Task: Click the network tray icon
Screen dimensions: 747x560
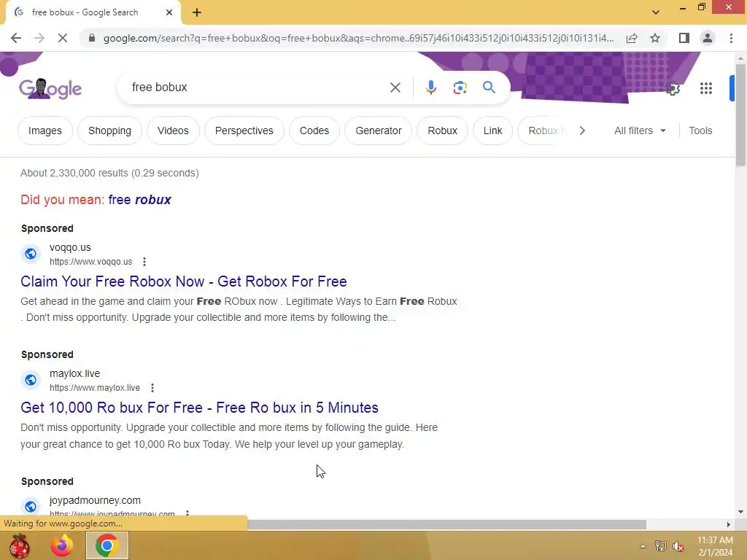Action: tap(661, 546)
